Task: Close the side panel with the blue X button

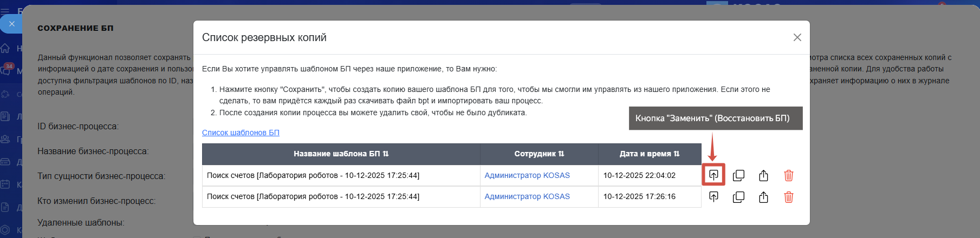Action: click(x=11, y=24)
